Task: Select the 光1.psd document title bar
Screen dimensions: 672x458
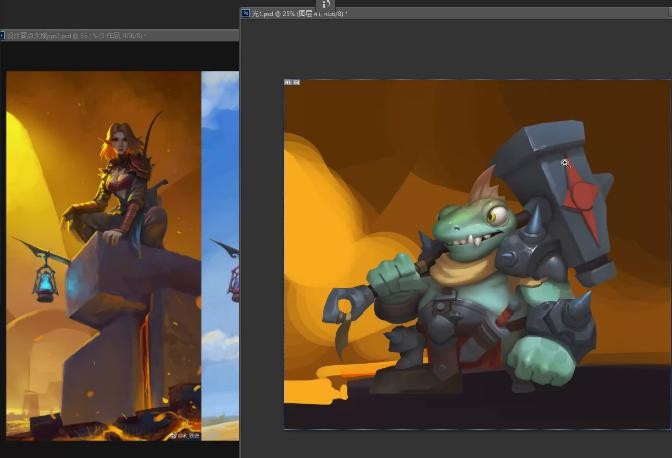Action: pyautogui.click(x=456, y=13)
